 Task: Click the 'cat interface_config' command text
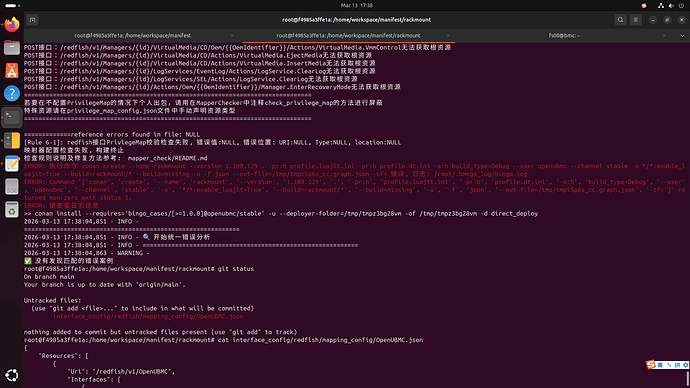tap(320, 340)
